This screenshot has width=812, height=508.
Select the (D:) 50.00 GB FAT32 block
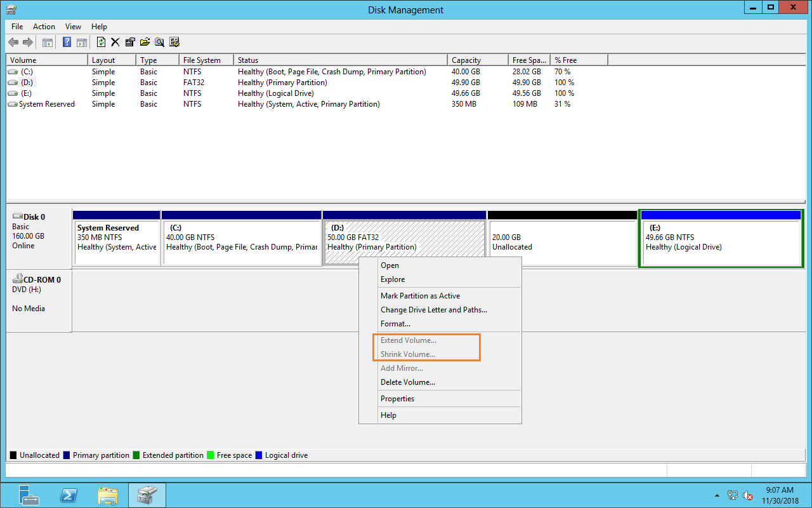(404, 238)
